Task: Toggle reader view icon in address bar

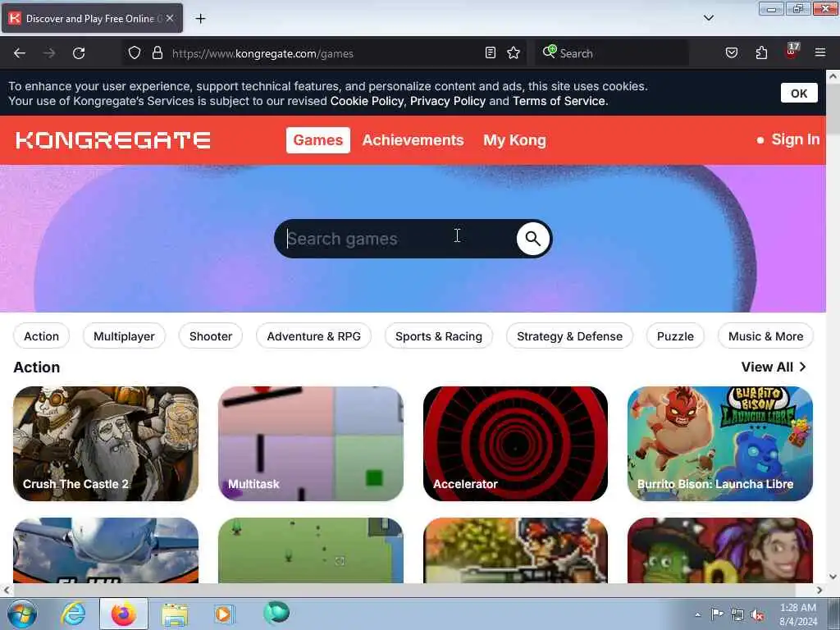Action: pos(491,52)
